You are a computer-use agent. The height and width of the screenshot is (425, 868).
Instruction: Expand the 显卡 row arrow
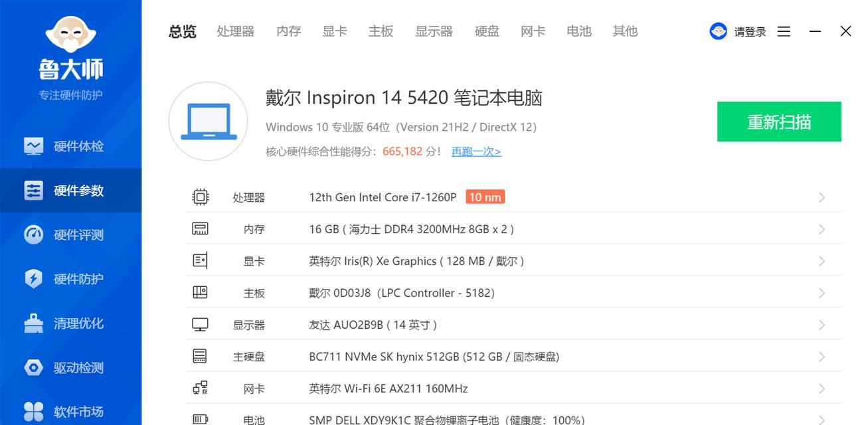(822, 261)
